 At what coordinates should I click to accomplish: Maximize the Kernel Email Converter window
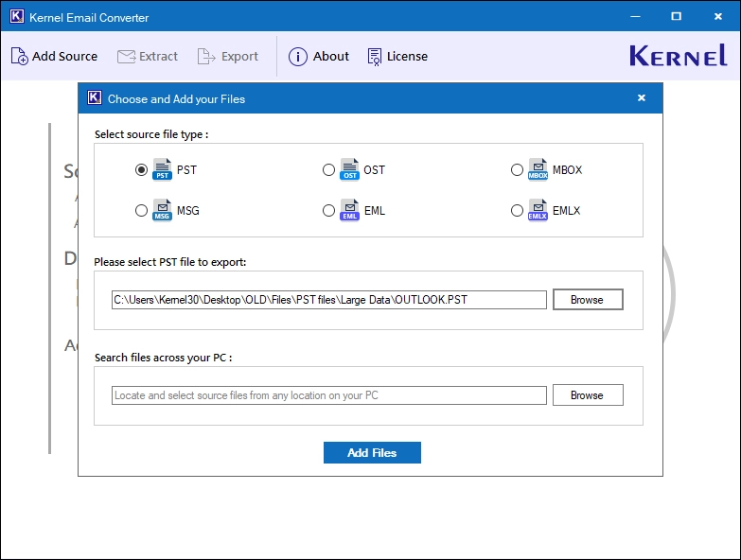pos(677,16)
